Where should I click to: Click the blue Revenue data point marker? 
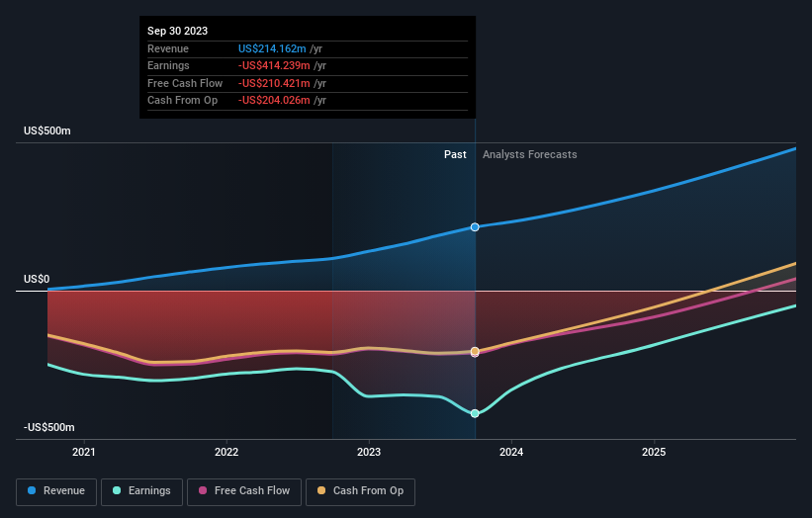tap(475, 227)
